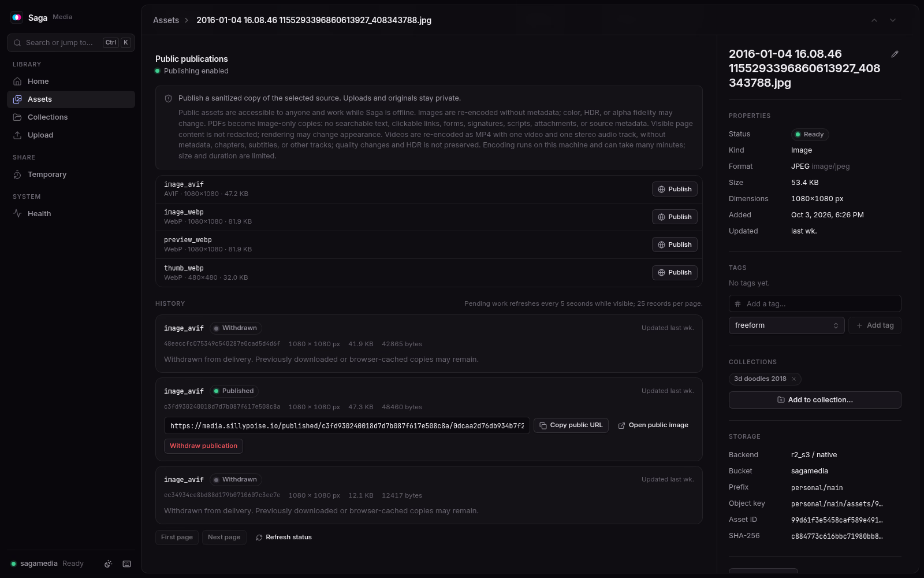Open Temporary shares section
The width and height of the screenshot is (924, 578).
coord(71,175)
